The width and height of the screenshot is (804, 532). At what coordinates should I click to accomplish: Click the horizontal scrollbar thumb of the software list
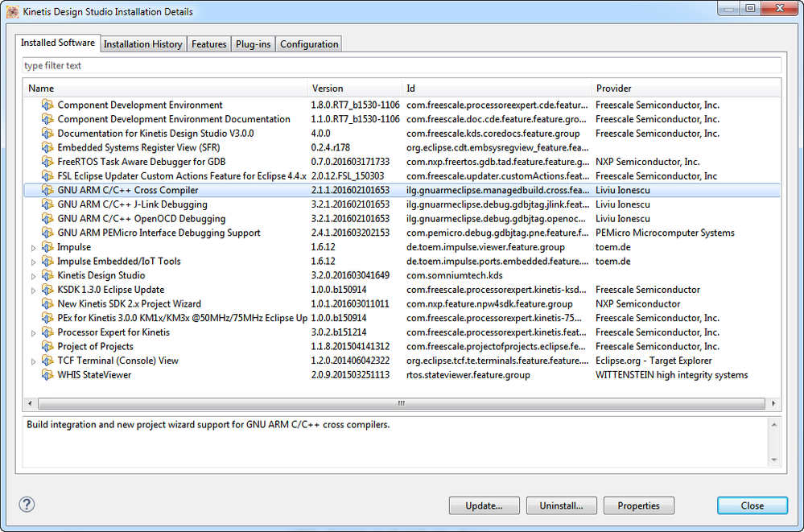pyautogui.click(x=402, y=404)
